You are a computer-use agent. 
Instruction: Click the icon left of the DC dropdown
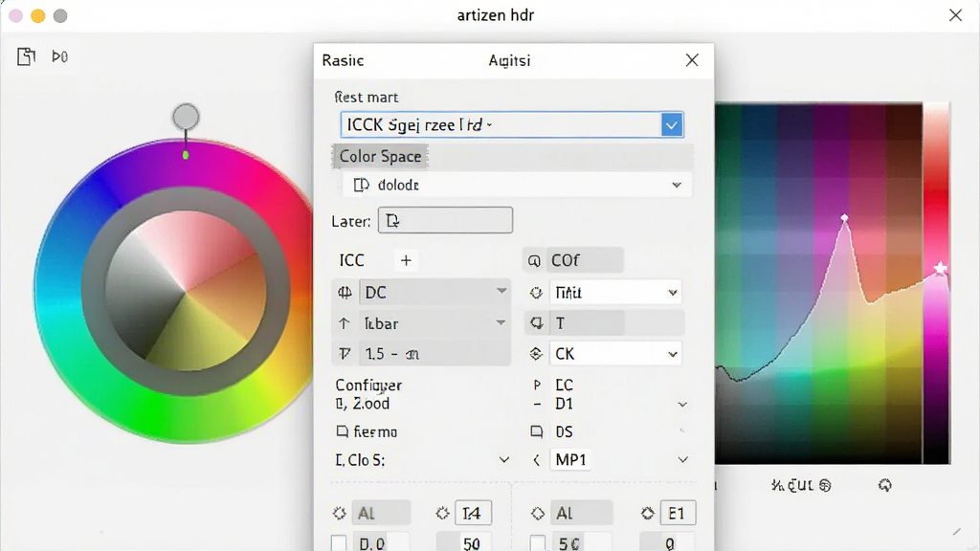345,293
